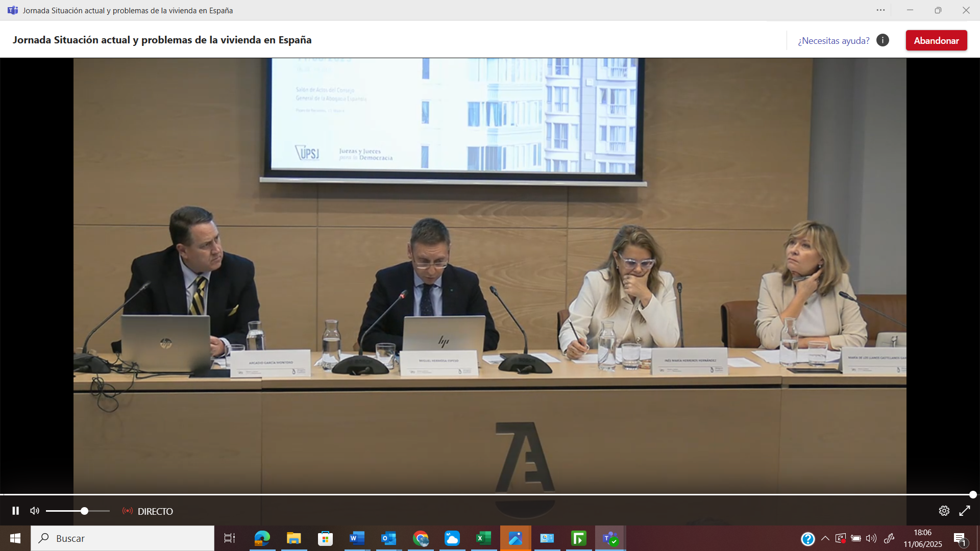This screenshot has height=551, width=980.
Task: Open Google Chrome from taskbar
Action: coord(421,538)
